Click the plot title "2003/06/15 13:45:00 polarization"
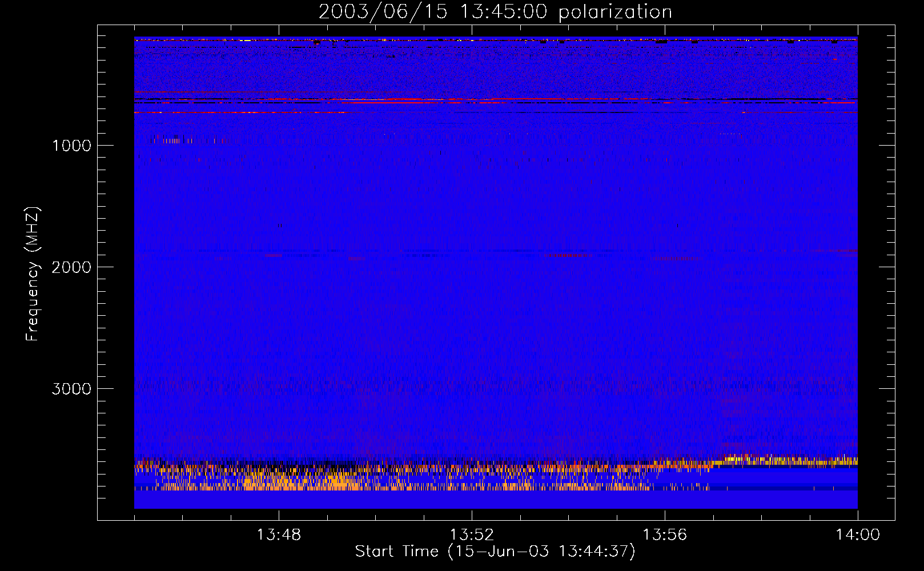 point(495,12)
